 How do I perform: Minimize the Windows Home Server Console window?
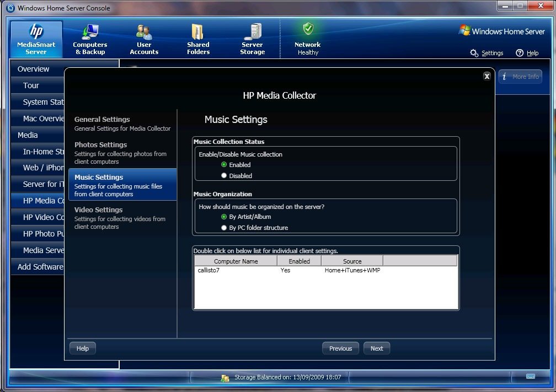click(x=505, y=6)
